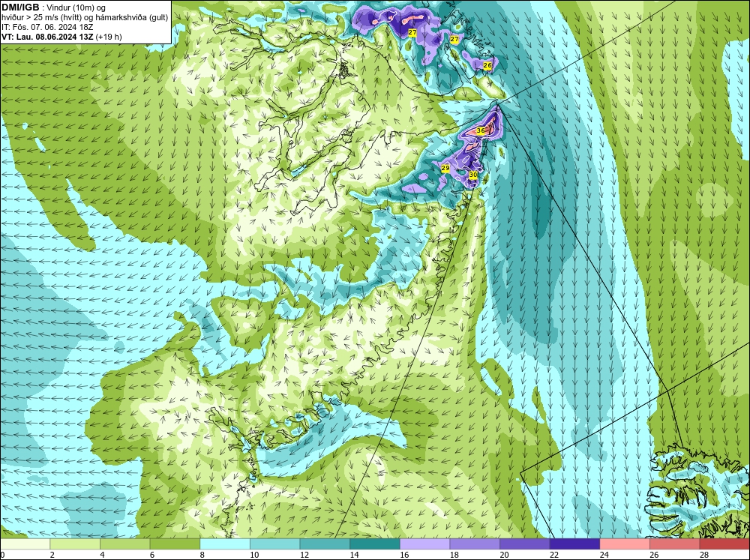Click the scale number 2
The image size is (750, 560).
pyautogui.click(x=52, y=555)
